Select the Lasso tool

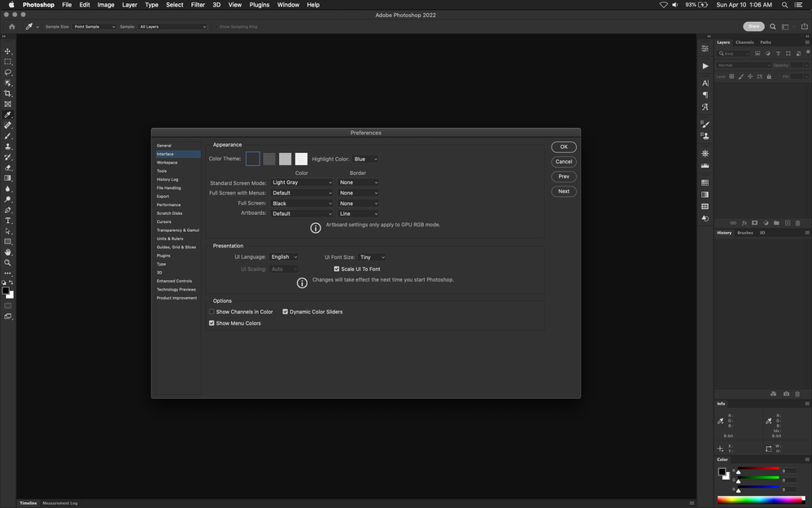8,72
